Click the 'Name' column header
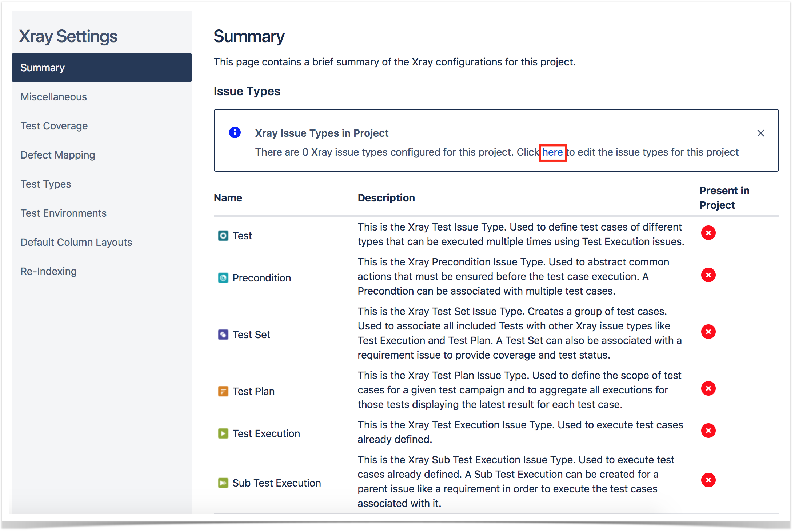 [x=228, y=198]
